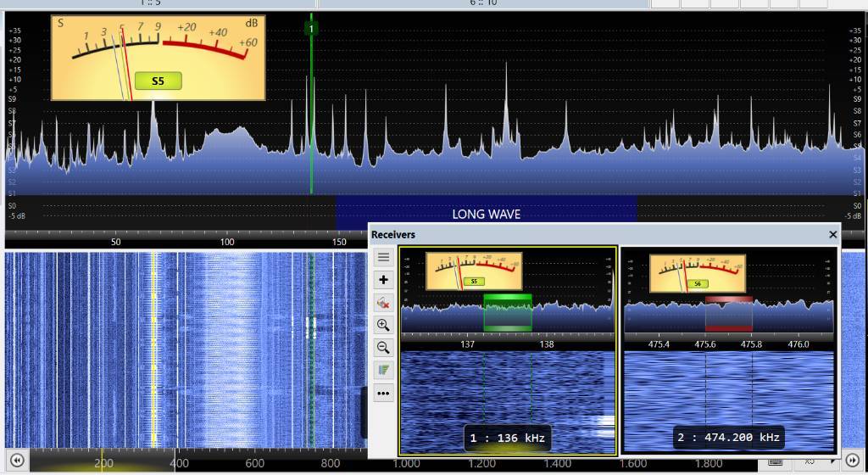Remove receiver using the red X icon
Viewport: 868px width, 475px height.
[383, 302]
